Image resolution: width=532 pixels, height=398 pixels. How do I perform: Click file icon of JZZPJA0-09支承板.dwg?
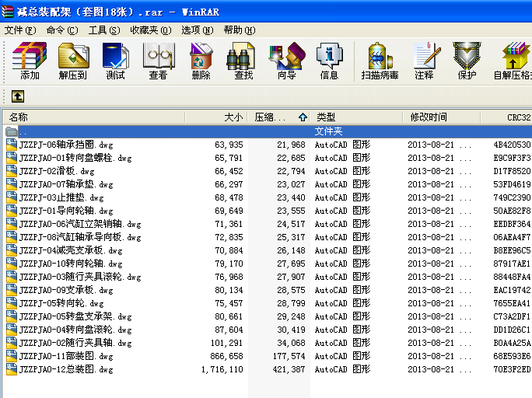12,290
